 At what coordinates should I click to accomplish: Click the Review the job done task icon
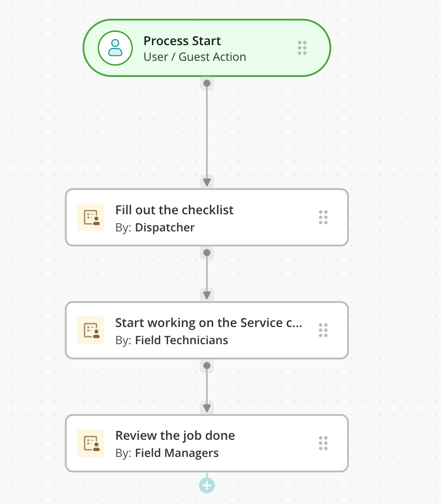(91, 443)
